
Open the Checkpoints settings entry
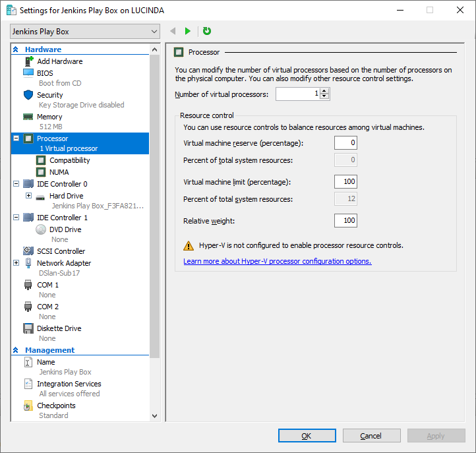click(56, 406)
